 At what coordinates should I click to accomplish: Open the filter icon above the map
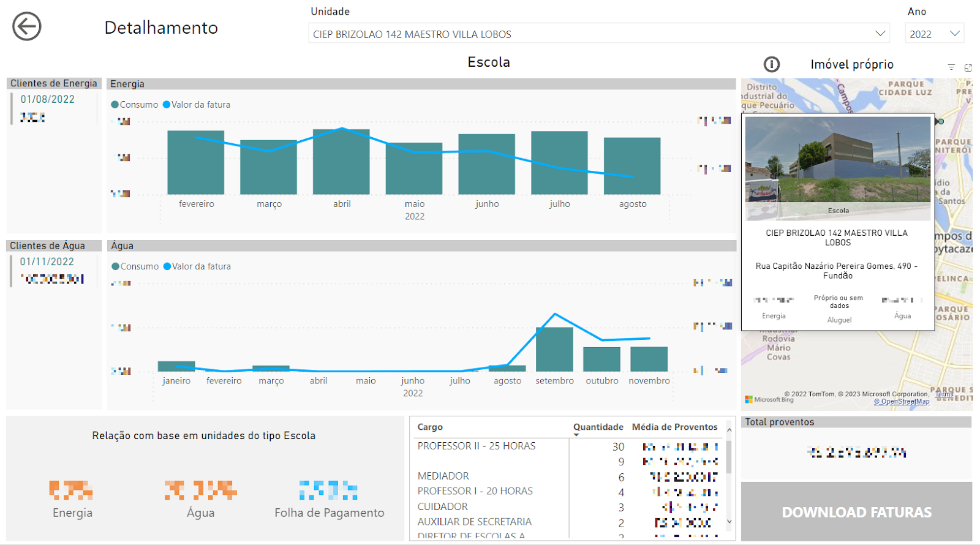point(951,67)
